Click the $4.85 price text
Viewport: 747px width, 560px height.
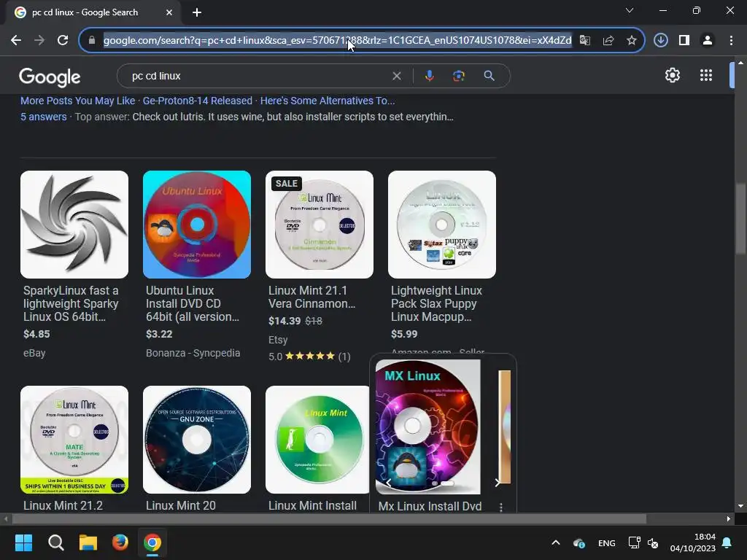(x=36, y=334)
